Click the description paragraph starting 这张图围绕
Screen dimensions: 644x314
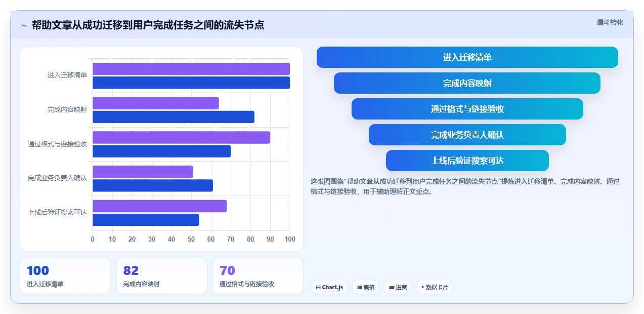tap(465, 186)
